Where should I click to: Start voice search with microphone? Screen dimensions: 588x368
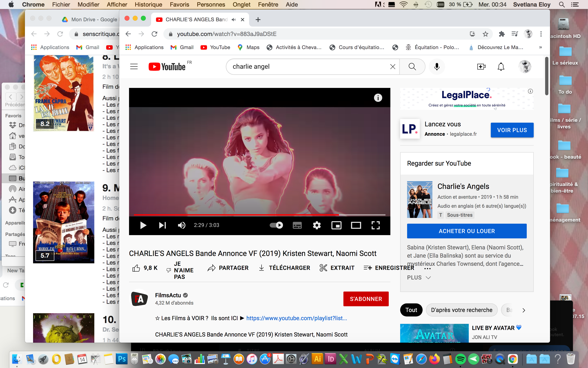(x=437, y=66)
